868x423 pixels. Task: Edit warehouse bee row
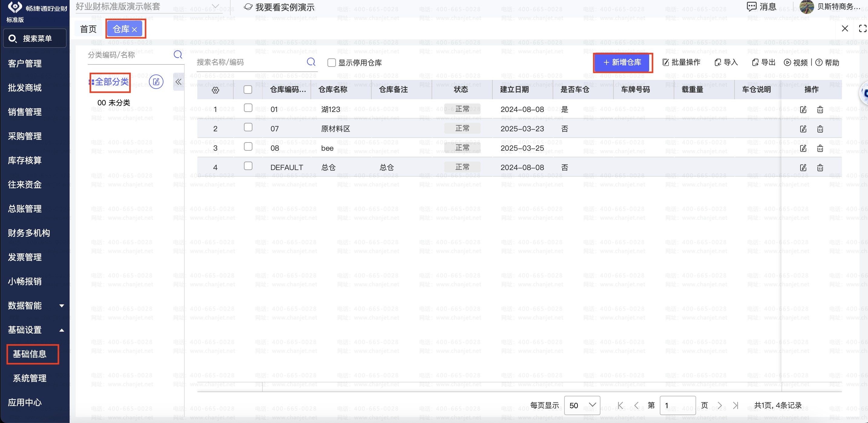click(803, 148)
